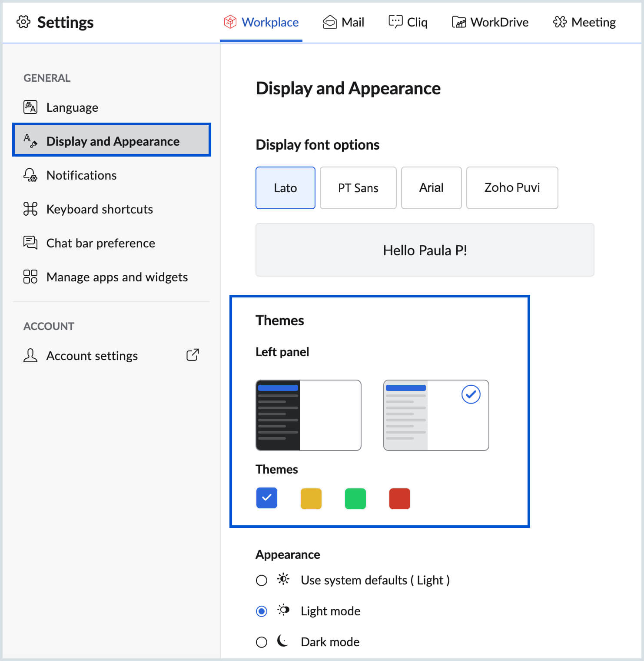Click the Notifications bell icon
The width and height of the screenshot is (644, 661).
(x=30, y=175)
